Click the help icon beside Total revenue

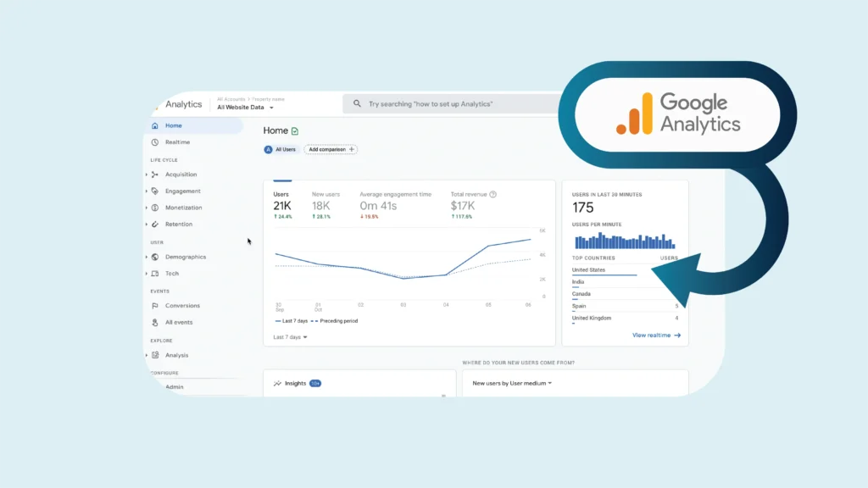(492, 194)
